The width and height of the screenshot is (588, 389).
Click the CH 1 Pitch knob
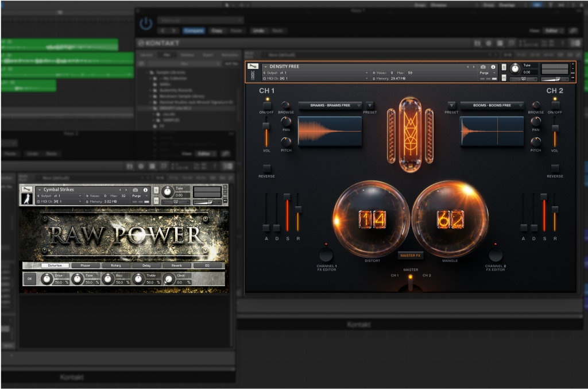coord(286,142)
